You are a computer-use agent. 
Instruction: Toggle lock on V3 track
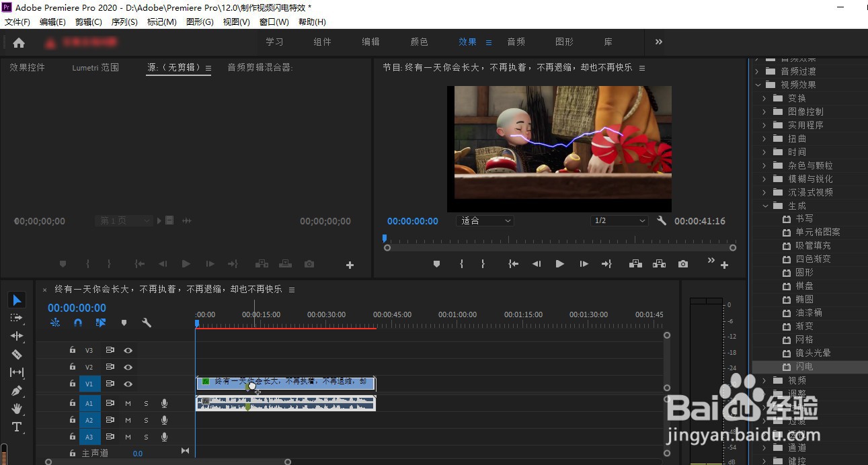pos(72,350)
